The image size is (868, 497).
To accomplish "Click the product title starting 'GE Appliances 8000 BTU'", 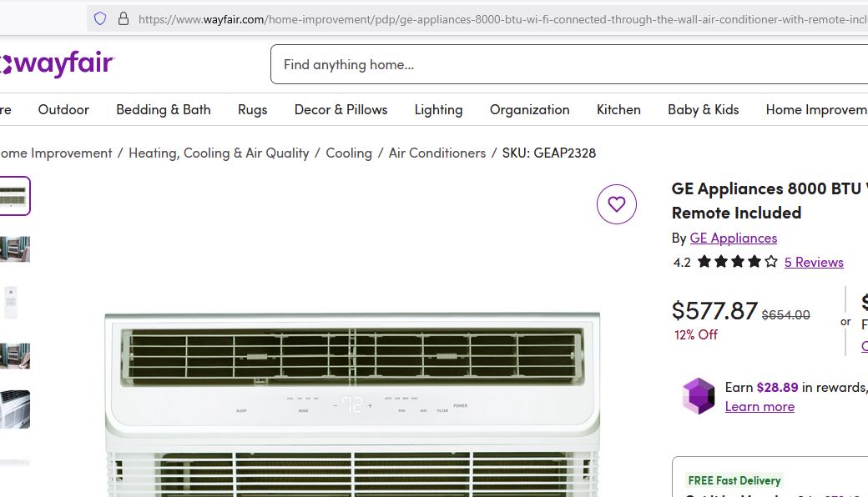I will (770, 201).
